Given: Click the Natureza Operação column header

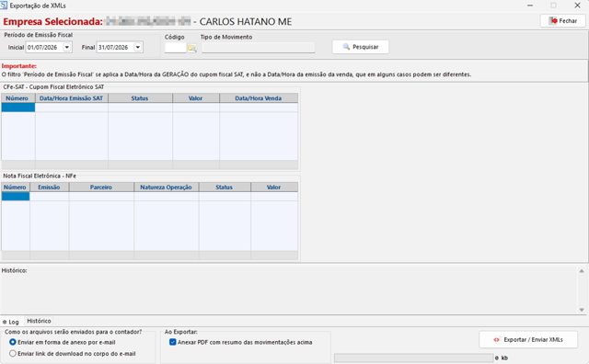Looking at the screenshot, I should (166, 188).
